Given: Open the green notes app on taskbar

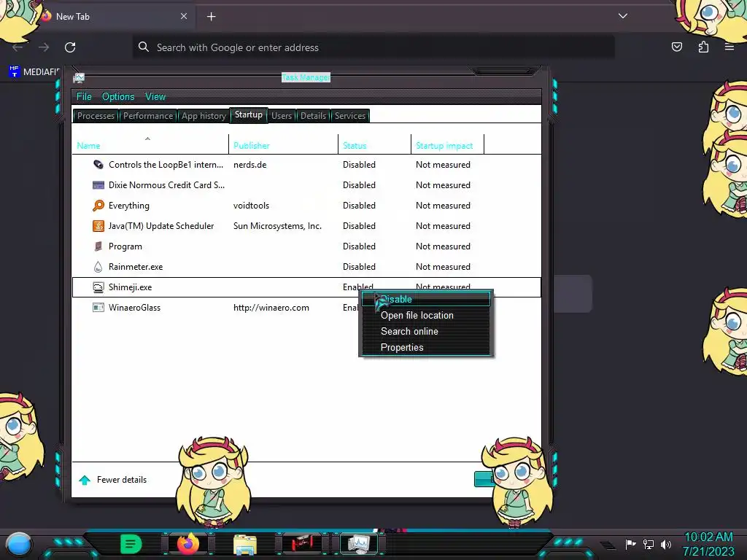Looking at the screenshot, I should [131, 544].
